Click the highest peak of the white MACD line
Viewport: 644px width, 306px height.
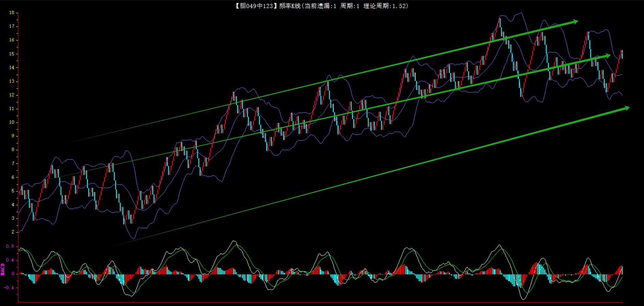point(234,241)
